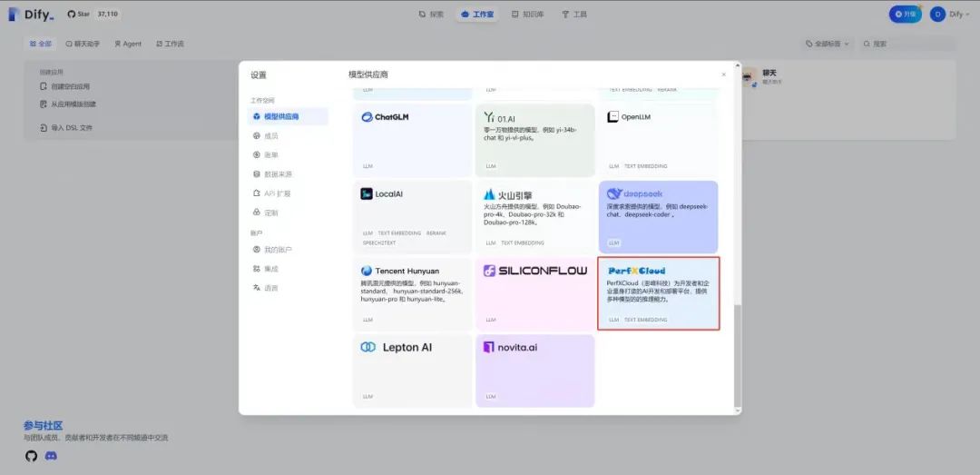Click the model provider list scrollbar
The image size is (980, 475).
click(x=737, y=355)
